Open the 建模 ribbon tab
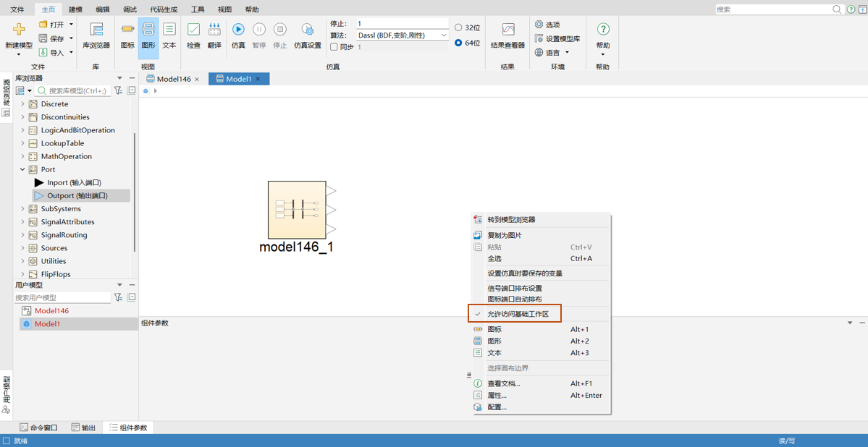This screenshot has width=868, height=447. (x=75, y=9)
